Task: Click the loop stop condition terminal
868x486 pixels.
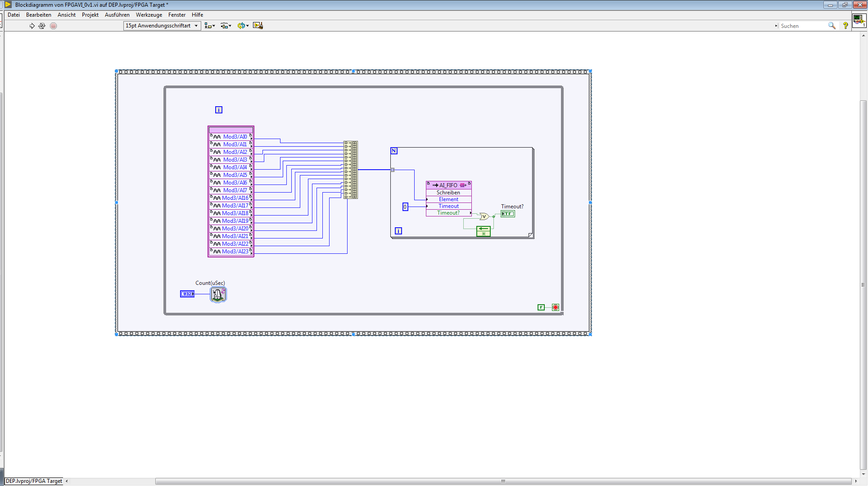Action: pyautogui.click(x=556, y=307)
